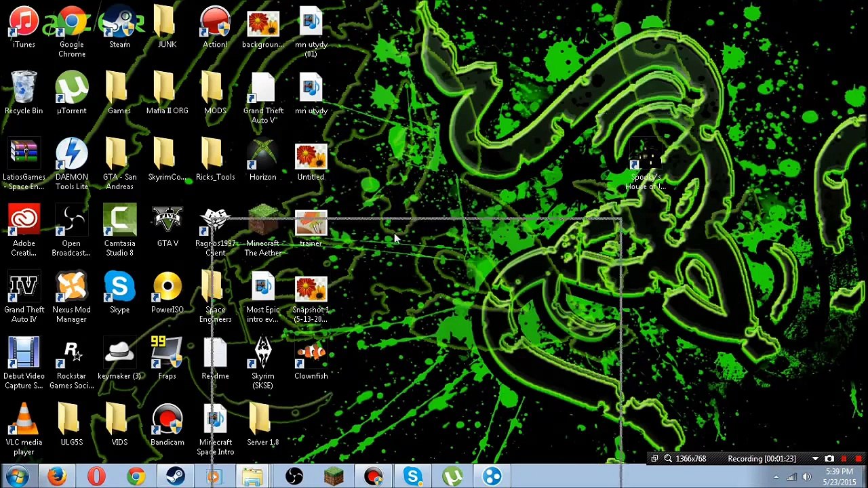Select the Most Epic intro ev... file
The height and width of the screenshot is (488, 868).
coord(263,298)
